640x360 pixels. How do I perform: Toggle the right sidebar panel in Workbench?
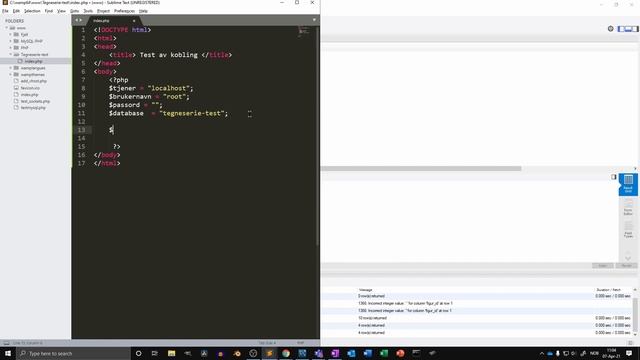tap(635, 29)
